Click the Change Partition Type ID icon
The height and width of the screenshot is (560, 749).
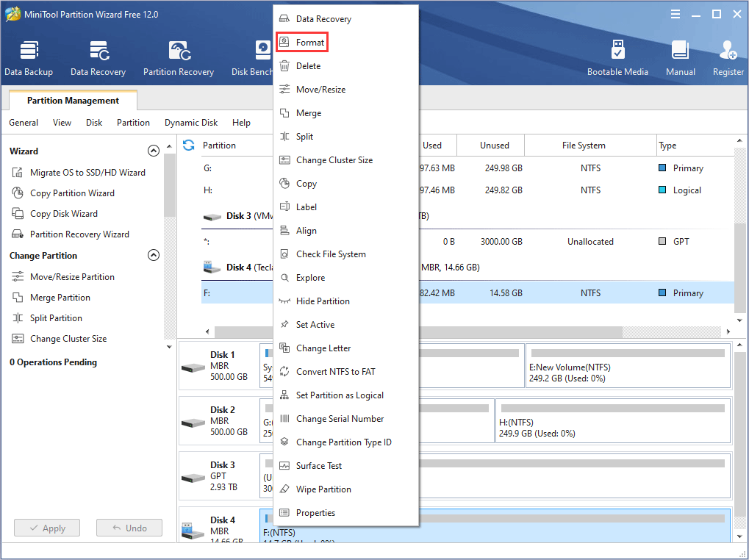284,442
